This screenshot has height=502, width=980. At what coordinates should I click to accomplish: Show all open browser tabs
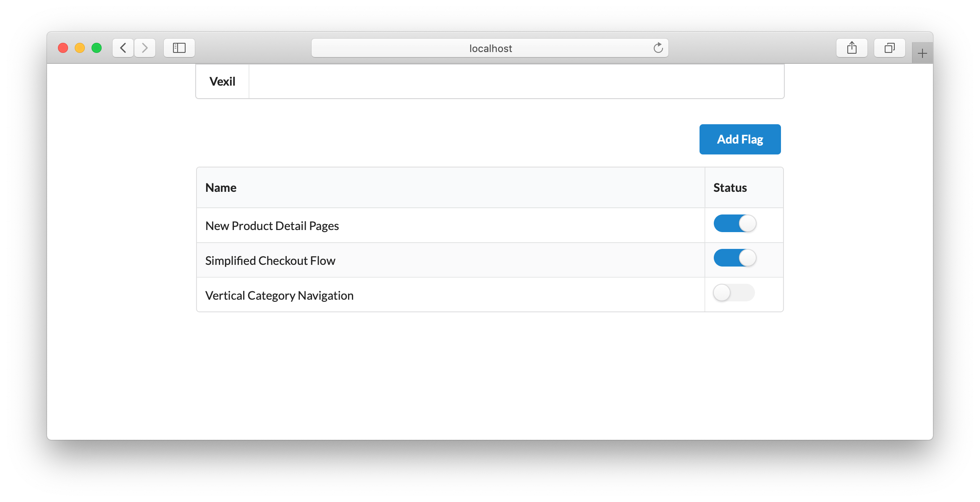(889, 47)
